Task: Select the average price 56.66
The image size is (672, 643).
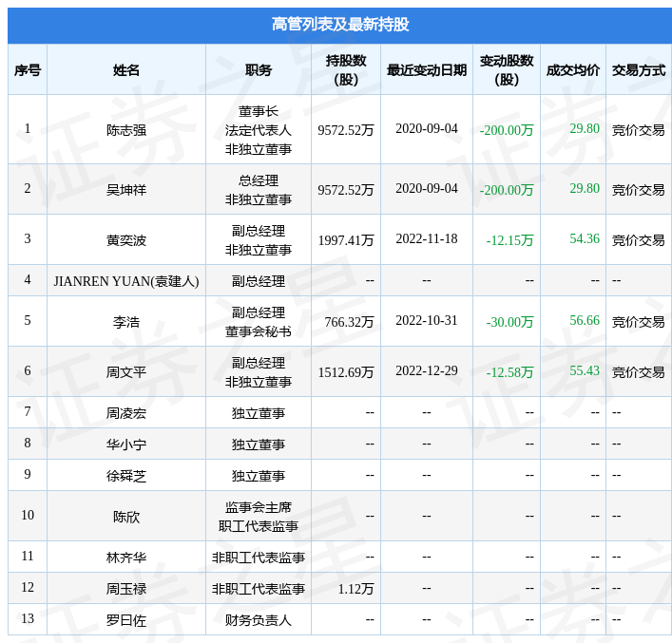Action: click(x=585, y=320)
